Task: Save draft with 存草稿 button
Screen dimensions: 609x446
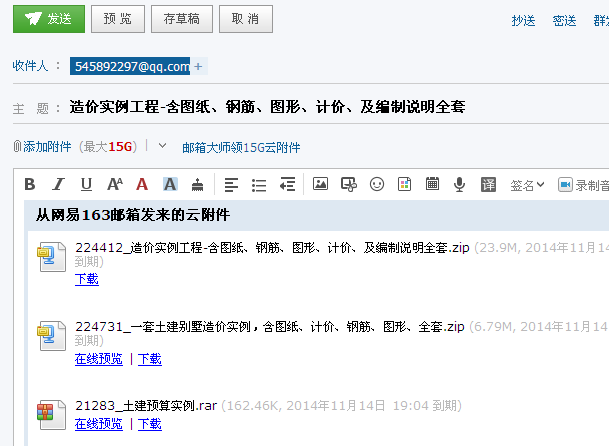Action: coord(182,19)
